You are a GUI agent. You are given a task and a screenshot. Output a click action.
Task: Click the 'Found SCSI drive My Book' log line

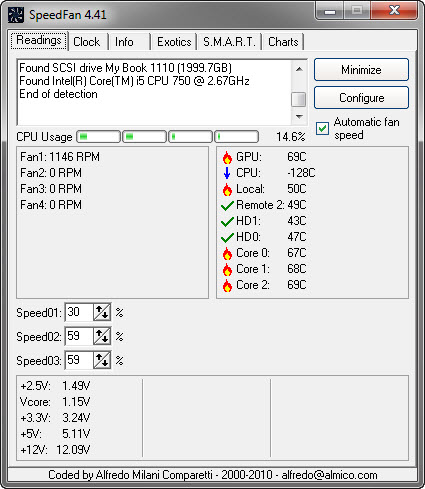tap(125, 68)
